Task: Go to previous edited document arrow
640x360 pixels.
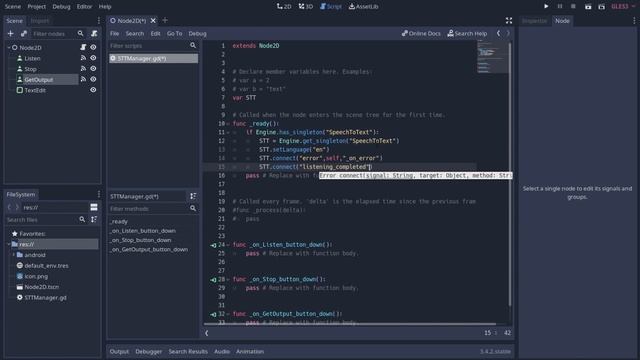Action: tap(498, 33)
